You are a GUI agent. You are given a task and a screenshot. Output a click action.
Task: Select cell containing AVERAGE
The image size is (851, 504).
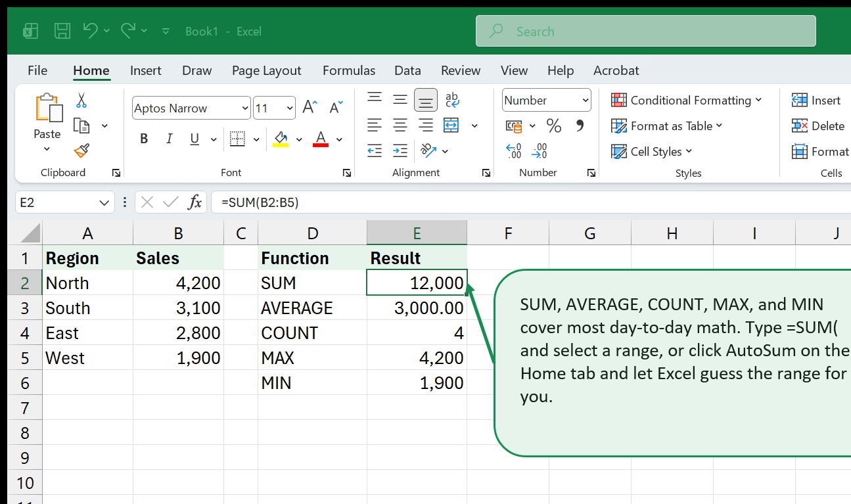(x=312, y=308)
